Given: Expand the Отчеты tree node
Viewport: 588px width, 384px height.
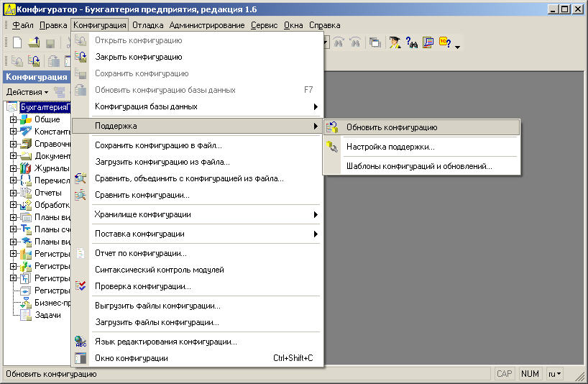Looking at the screenshot, I should tap(13, 193).
